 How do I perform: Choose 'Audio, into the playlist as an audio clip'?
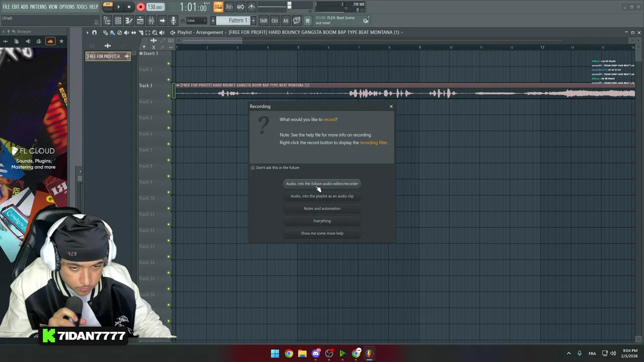322,196
